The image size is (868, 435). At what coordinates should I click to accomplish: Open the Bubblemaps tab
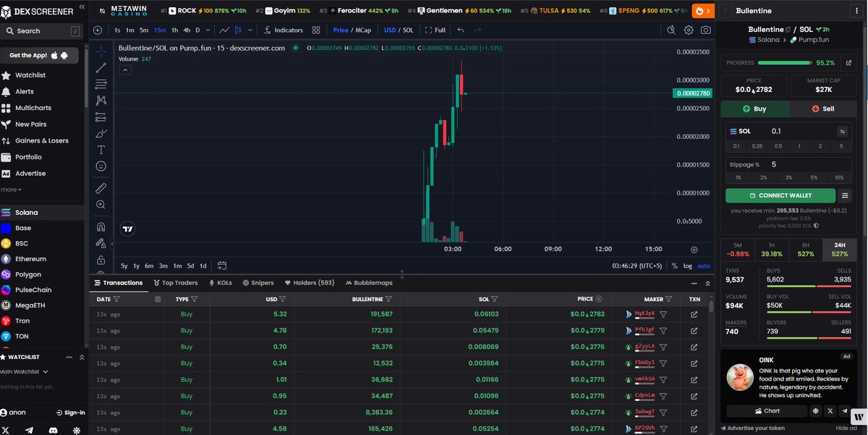click(369, 283)
